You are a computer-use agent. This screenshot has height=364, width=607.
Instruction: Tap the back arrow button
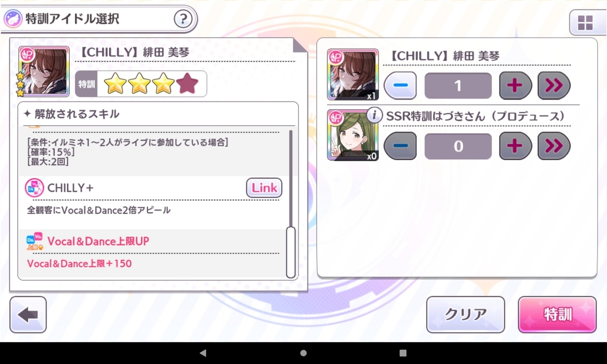coord(28,314)
